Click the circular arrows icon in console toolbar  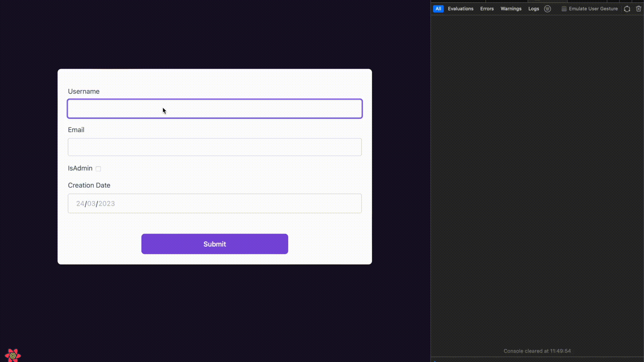tap(627, 9)
